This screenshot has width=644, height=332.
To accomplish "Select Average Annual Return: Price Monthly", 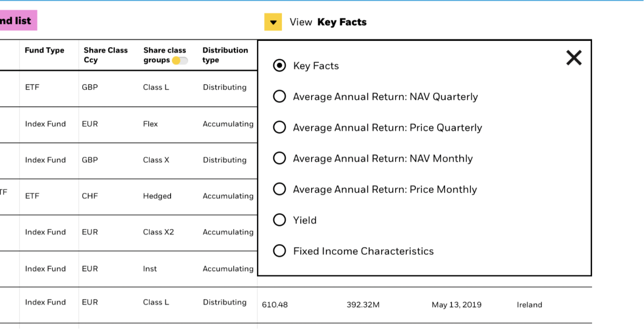I will point(279,189).
